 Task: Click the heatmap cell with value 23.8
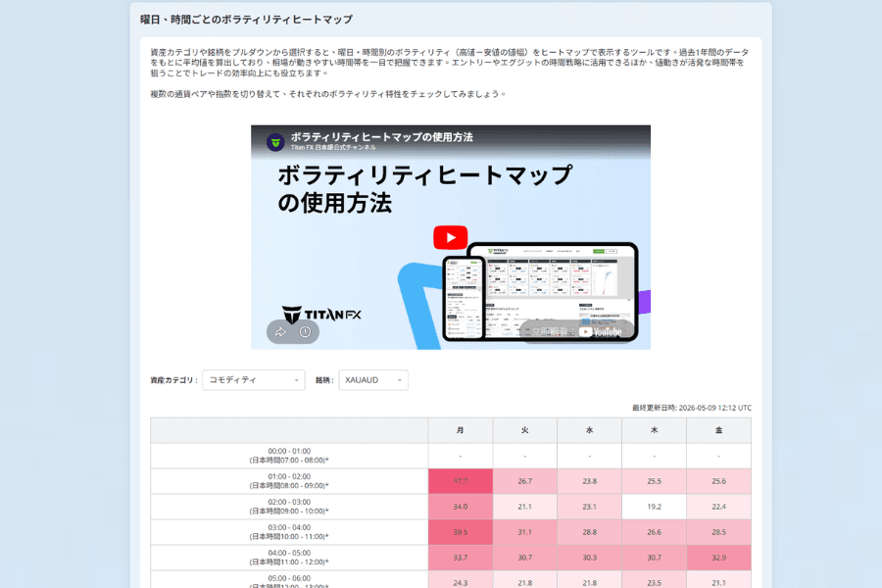tap(590, 481)
